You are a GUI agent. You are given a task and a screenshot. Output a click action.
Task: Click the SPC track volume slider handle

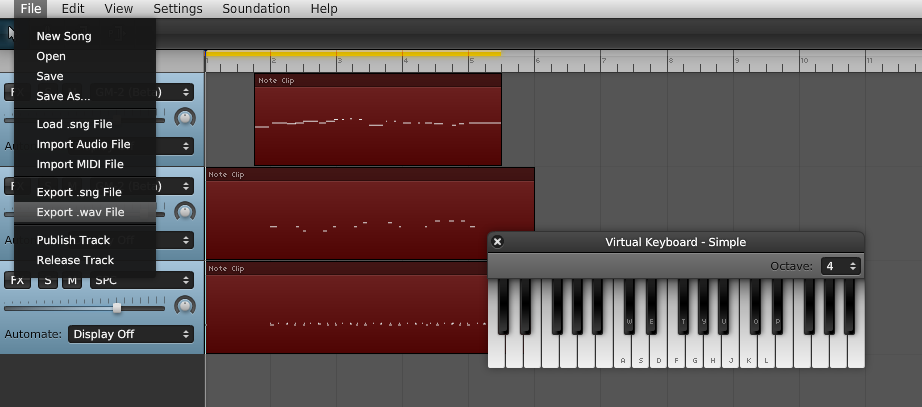coord(117,308)
